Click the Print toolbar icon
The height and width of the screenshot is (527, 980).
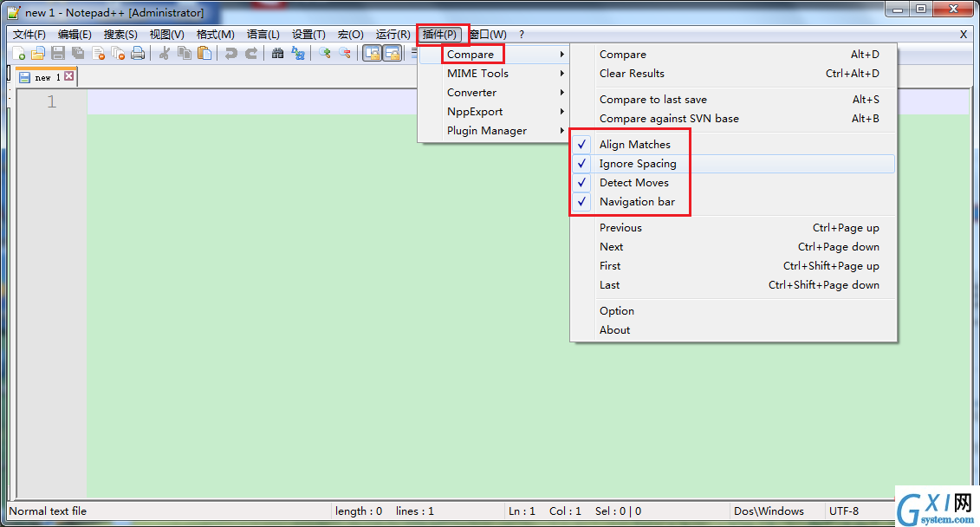[138, 54]
